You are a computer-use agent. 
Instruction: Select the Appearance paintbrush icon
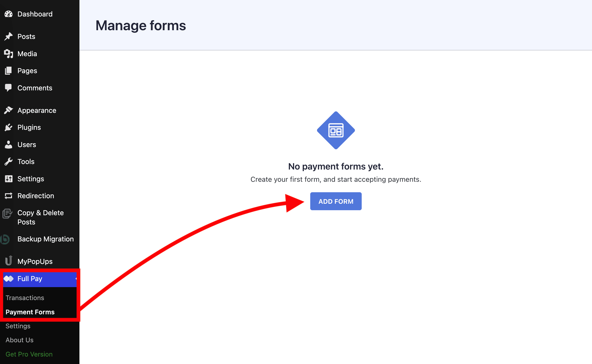tap(8, 110)
